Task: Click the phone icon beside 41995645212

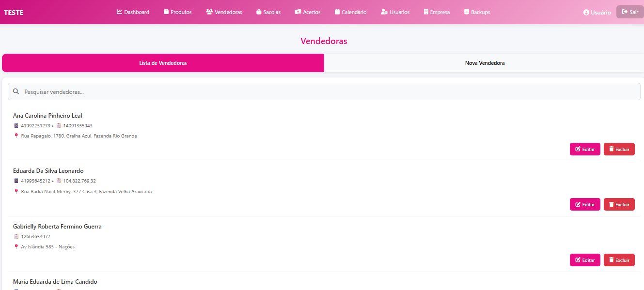Action: [x=16, y=181]
